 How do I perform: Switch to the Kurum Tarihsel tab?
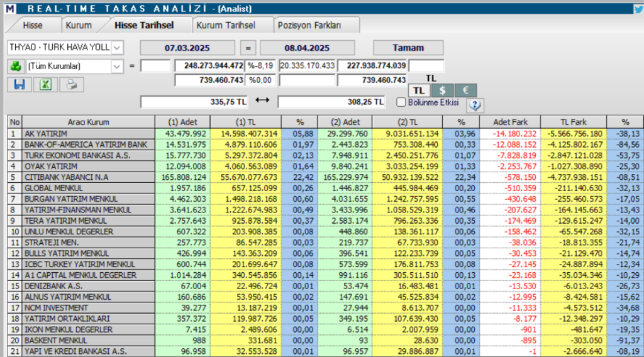225,25
